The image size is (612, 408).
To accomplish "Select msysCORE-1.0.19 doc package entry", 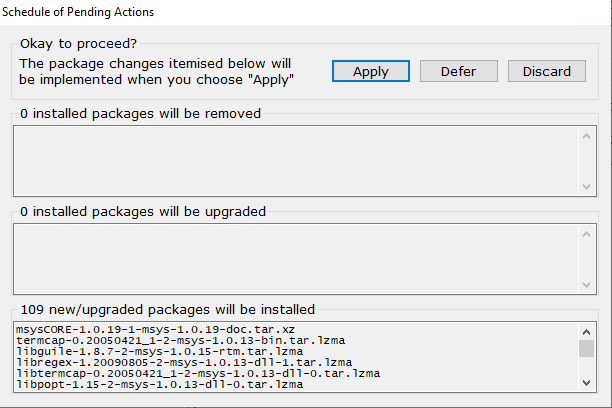I will [155, 330].
